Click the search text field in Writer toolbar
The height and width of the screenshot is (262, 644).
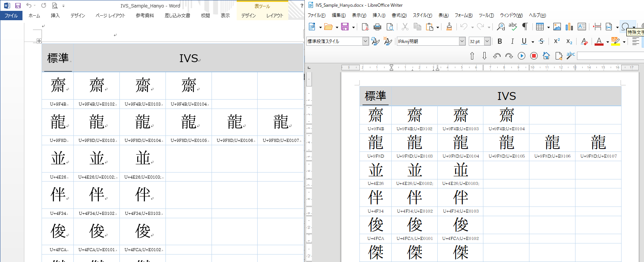click(610, 56)
